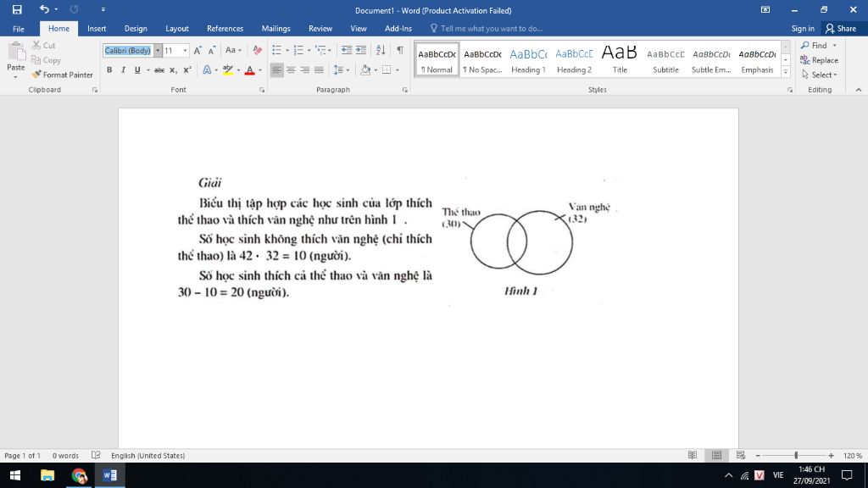The width and height of the screenshot is (868, 488).
Task: Decrease paragraph indent
Action: 347,50
